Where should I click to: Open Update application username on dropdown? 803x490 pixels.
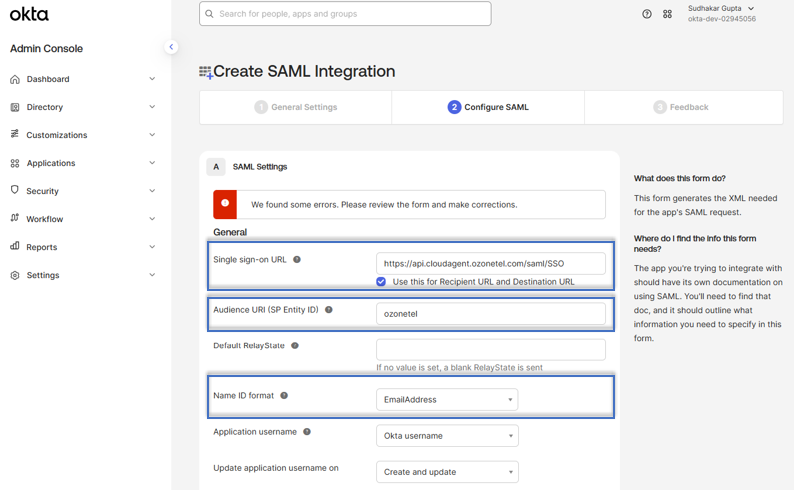(447, 472)
